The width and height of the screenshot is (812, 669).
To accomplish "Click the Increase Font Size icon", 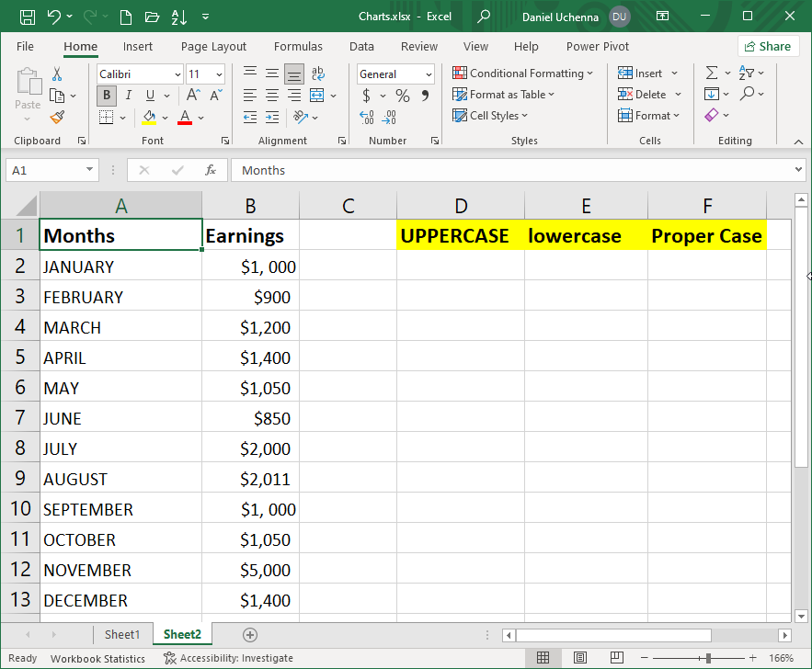I will [193, 96].
